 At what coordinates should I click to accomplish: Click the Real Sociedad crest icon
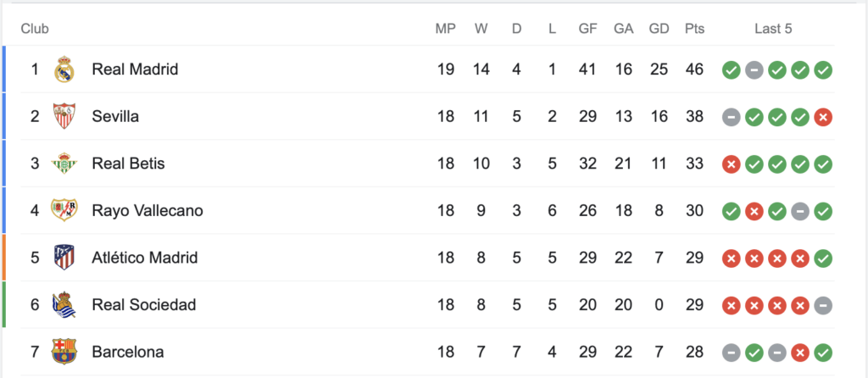64,304
